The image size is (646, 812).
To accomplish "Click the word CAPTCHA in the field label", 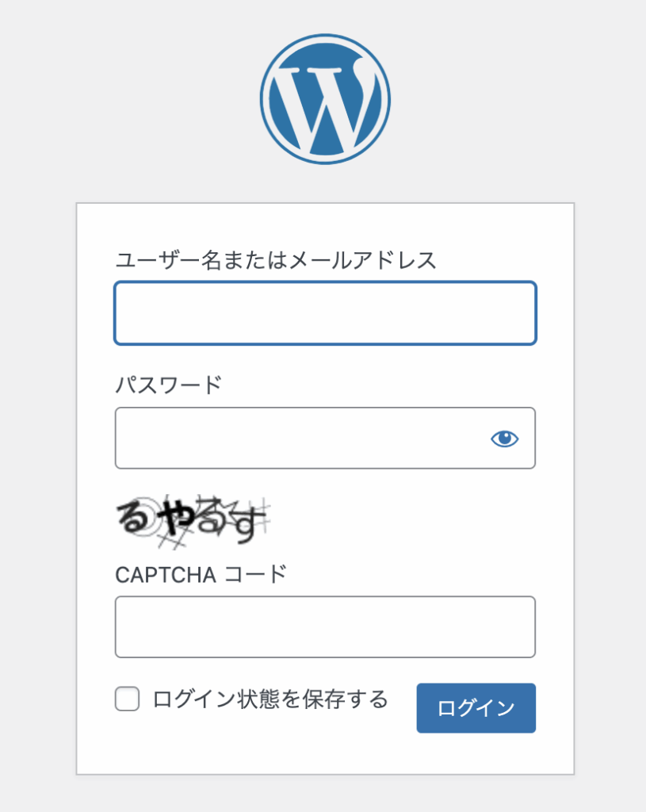I will tap(166, 575).
